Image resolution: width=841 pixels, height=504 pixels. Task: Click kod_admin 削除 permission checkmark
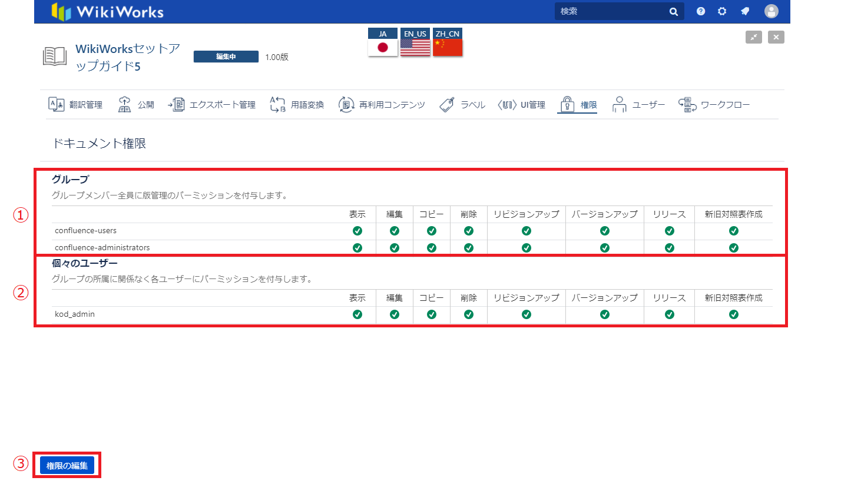[x=469, y=314]
